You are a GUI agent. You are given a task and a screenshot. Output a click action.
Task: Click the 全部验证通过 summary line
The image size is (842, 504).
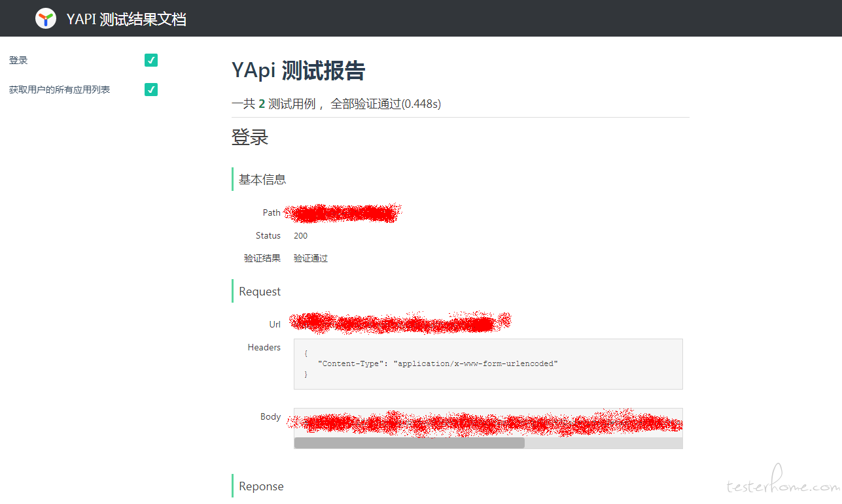click(x=336, y=104)
